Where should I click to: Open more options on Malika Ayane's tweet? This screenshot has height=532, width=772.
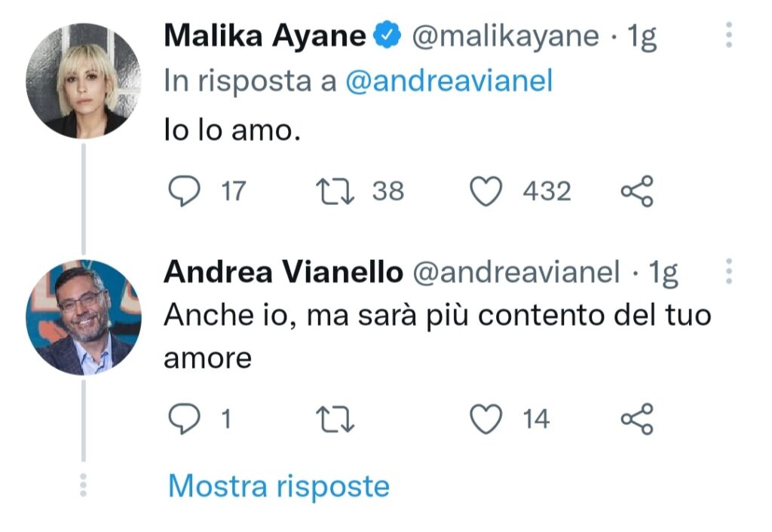click(x=728, y=35)
